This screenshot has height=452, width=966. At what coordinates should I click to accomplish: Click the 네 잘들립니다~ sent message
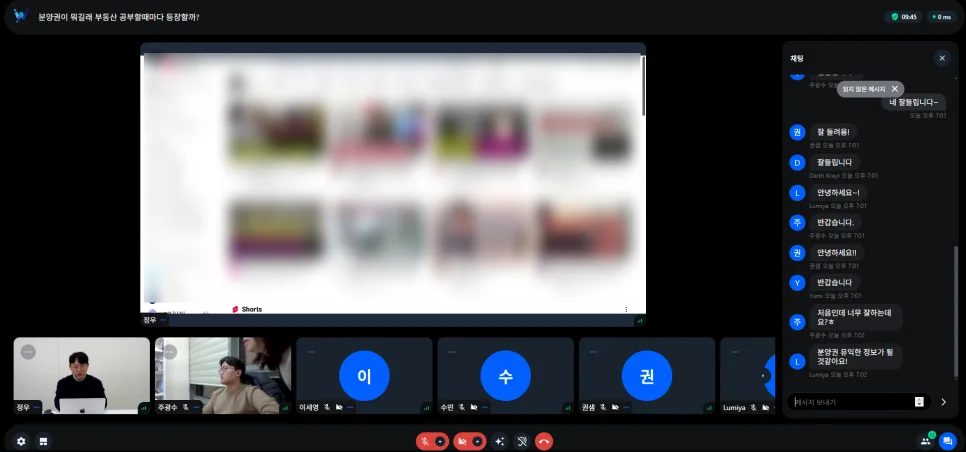click(x=914, y=102)
